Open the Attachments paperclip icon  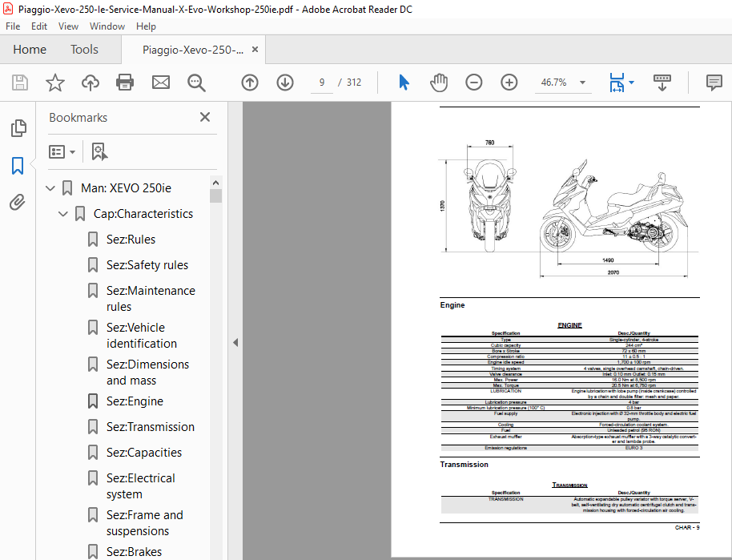(x=18, y=202)
